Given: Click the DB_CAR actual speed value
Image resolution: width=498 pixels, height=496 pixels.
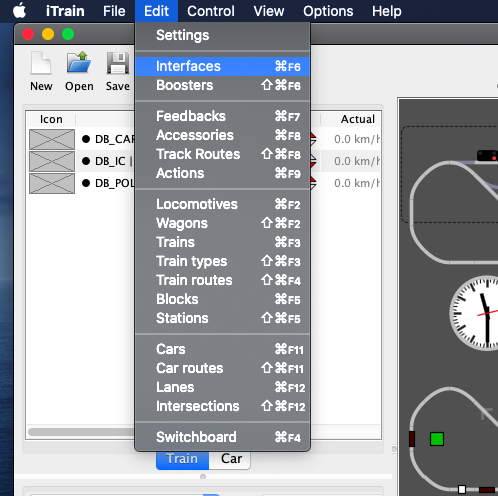Looking at the screenshot, I should [357, 139].
